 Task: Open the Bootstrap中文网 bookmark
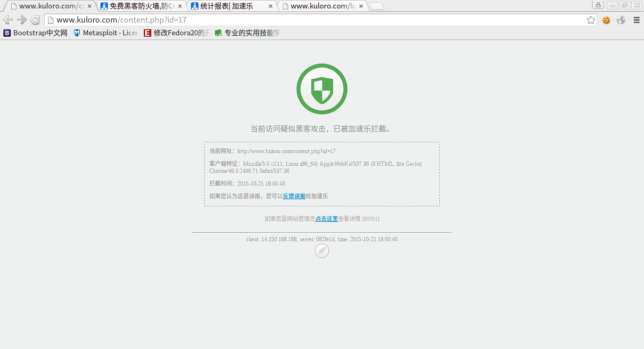tap(35, 33)
